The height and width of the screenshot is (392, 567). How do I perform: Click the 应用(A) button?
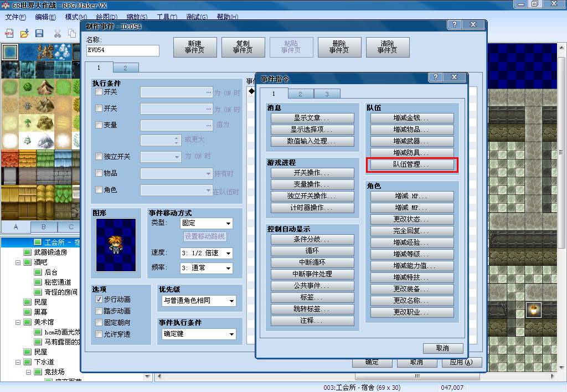[x=461, y=362]
